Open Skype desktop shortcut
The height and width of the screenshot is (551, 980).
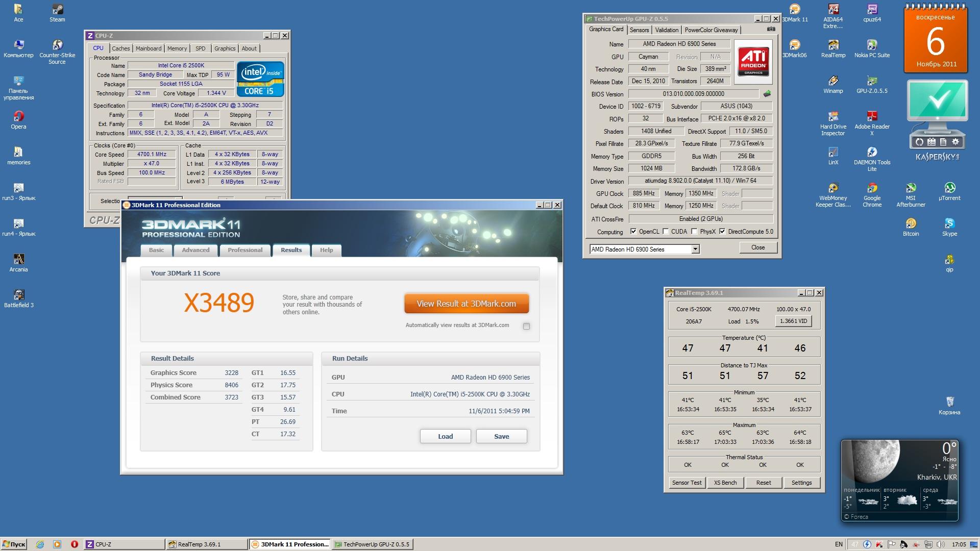point(949,227)
